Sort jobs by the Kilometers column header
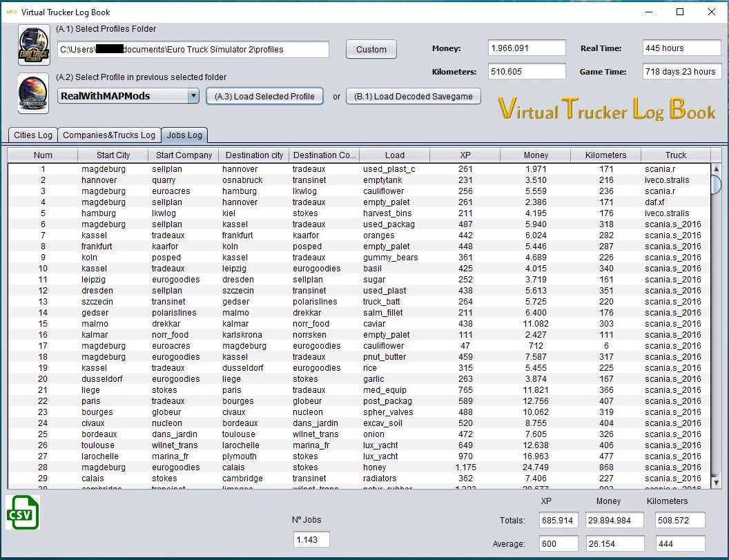729x560 pixels. [x=605, y=155]
